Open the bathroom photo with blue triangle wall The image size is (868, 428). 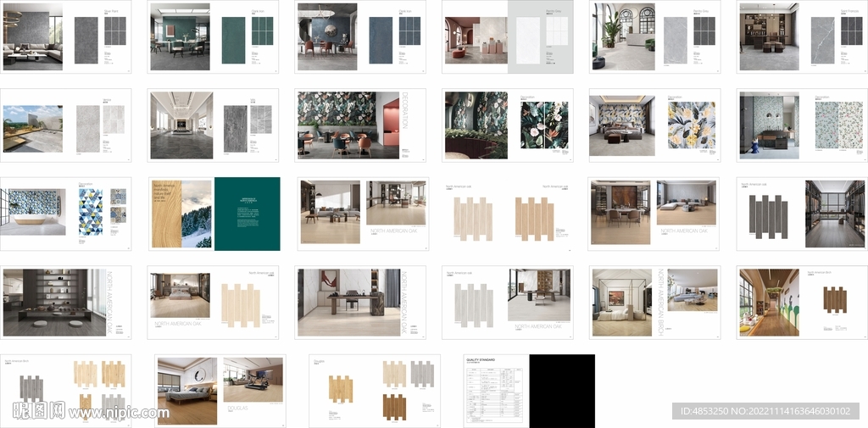tap(33, 212)
